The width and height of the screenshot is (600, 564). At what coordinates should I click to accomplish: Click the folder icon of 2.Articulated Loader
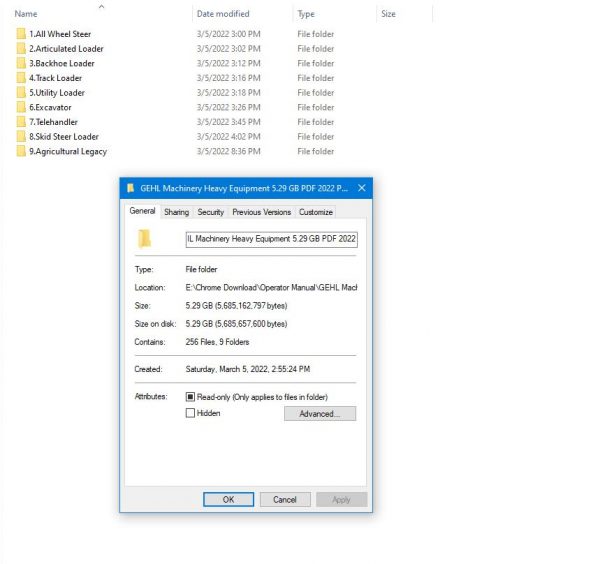click(21, 49)
